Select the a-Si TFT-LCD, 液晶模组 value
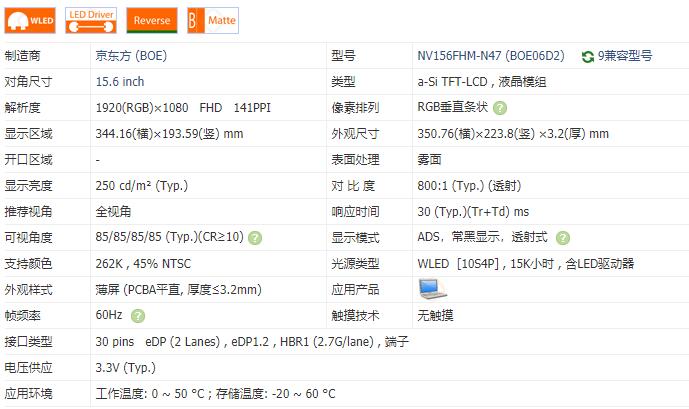The image size is (689, 409). coord(482,82)
